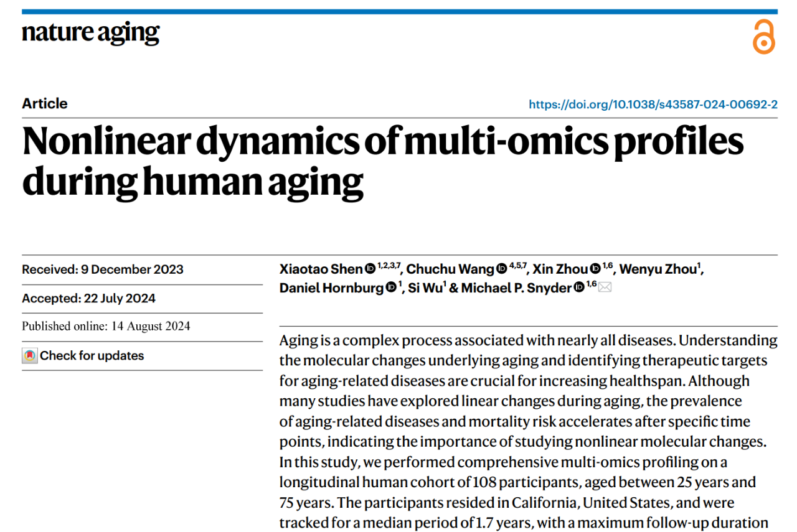Select author name Chuchu Wang
Image resolution: width=797 pixels, height=532 pixels.
pyautogui.click(x=451, y=269)
